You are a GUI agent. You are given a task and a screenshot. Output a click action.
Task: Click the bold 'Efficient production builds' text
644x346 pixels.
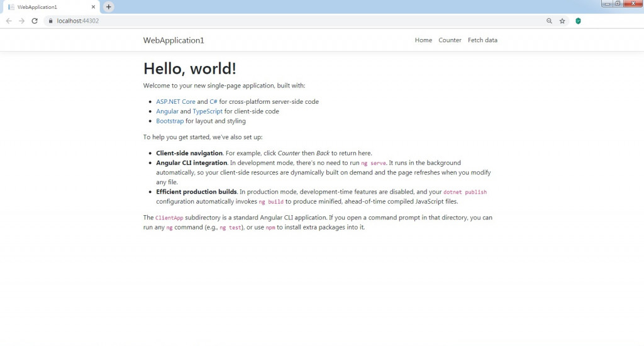click(x=196, y=192)
